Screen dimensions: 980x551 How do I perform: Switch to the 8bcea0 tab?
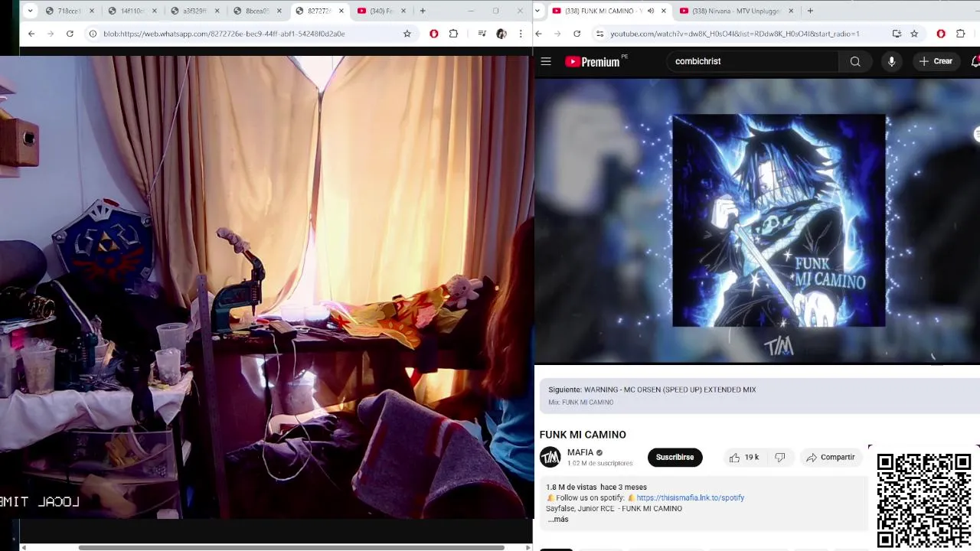pos(257,11)
